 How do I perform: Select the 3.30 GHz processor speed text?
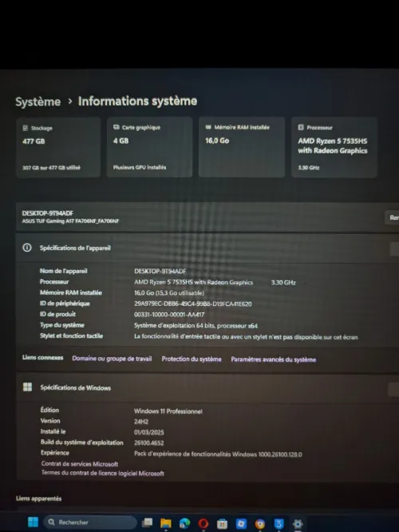[283, 282]
